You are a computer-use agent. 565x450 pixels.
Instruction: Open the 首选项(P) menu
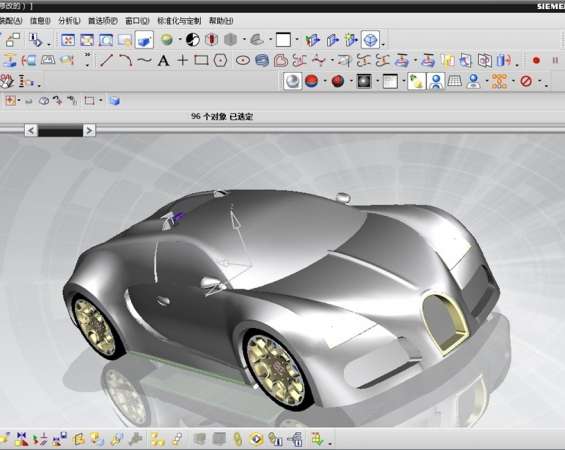[103, 21]
